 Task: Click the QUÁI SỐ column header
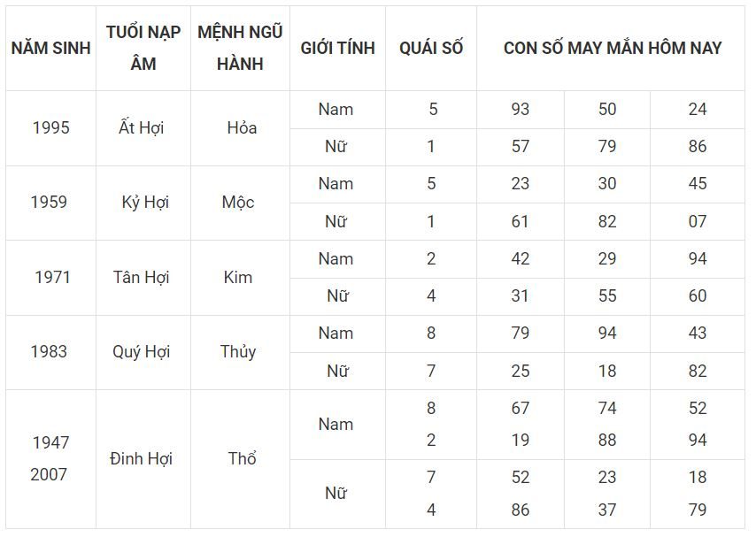[431, 48]
